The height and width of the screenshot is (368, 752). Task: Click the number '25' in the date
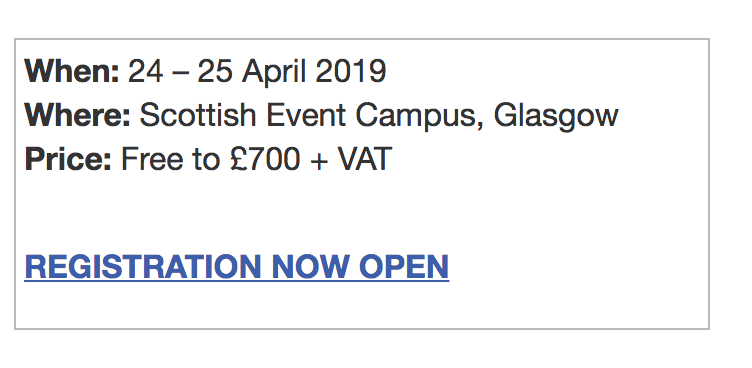point(215,71)
